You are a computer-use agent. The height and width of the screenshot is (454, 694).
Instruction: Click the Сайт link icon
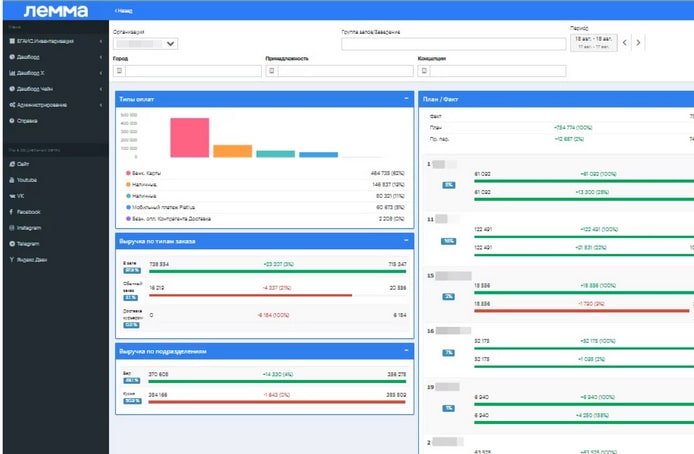click(x=12, y=164)
